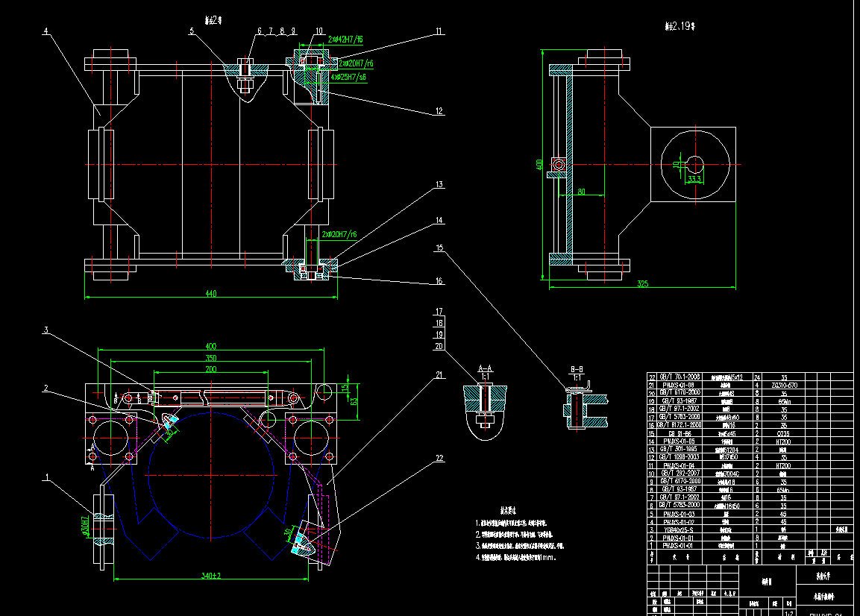Select part callout balloon number 13

(x=439, y=184)
